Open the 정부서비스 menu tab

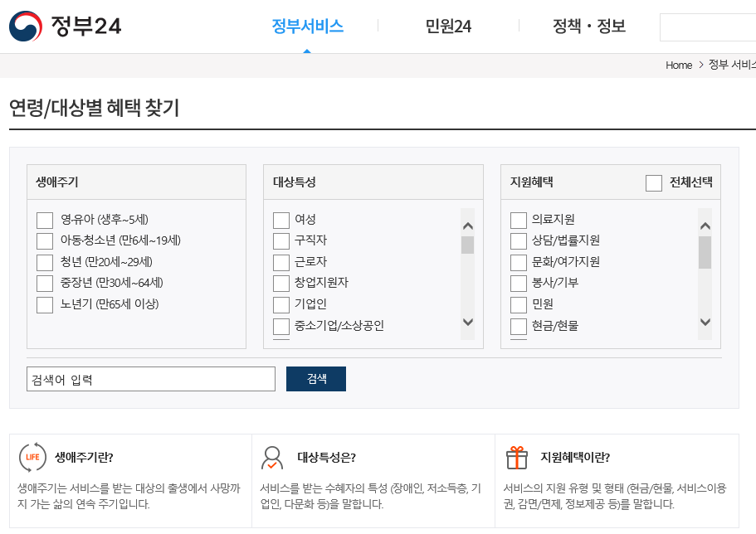tap(307, 27)
